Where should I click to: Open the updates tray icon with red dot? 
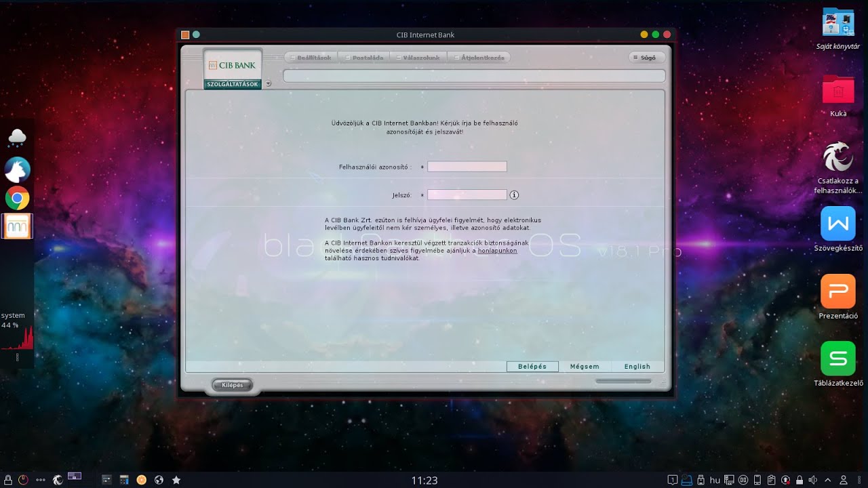[786, 480]
